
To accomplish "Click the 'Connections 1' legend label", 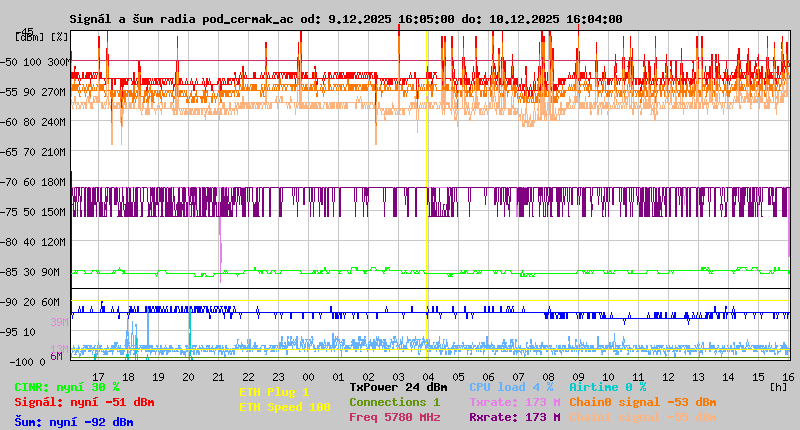I will point(394,402).
